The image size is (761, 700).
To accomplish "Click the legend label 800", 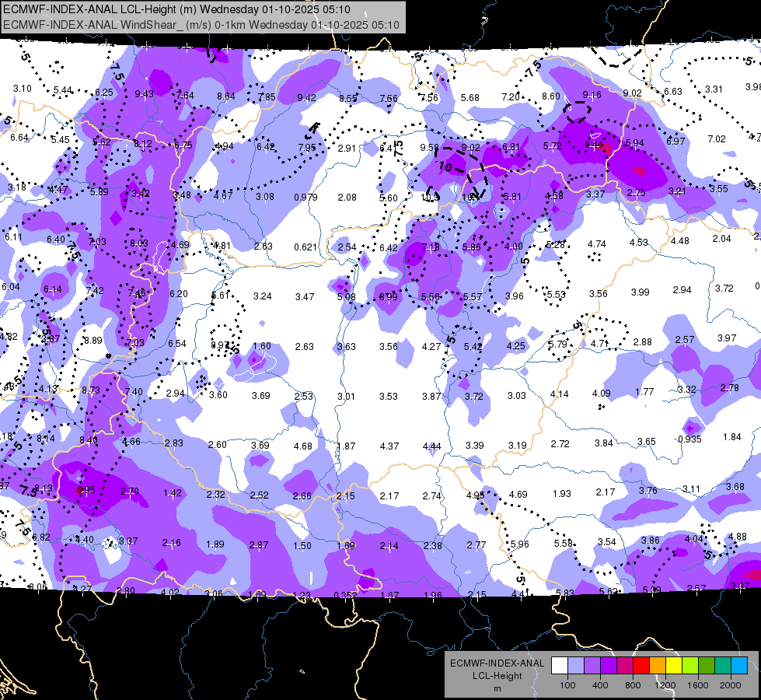I will click(x=633, y=685).
